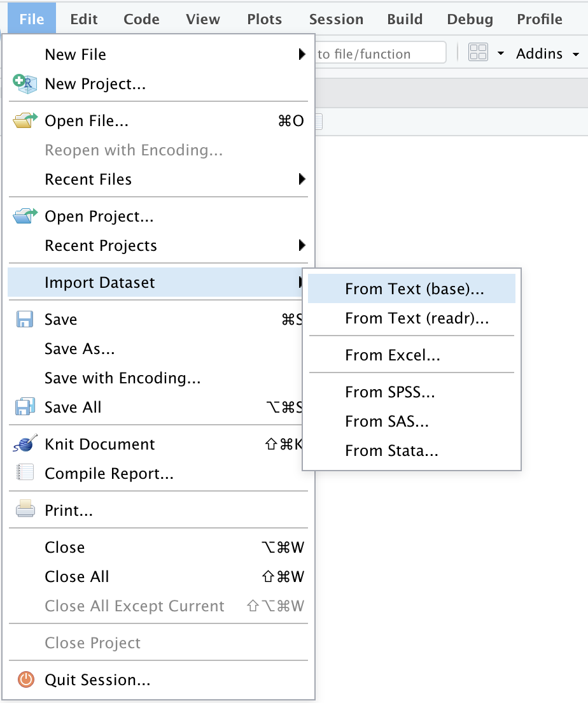The height and width of the screenshot is (703, 588).
Task: Click the New Project R cube icon
Action: click(x=25, y=84)
